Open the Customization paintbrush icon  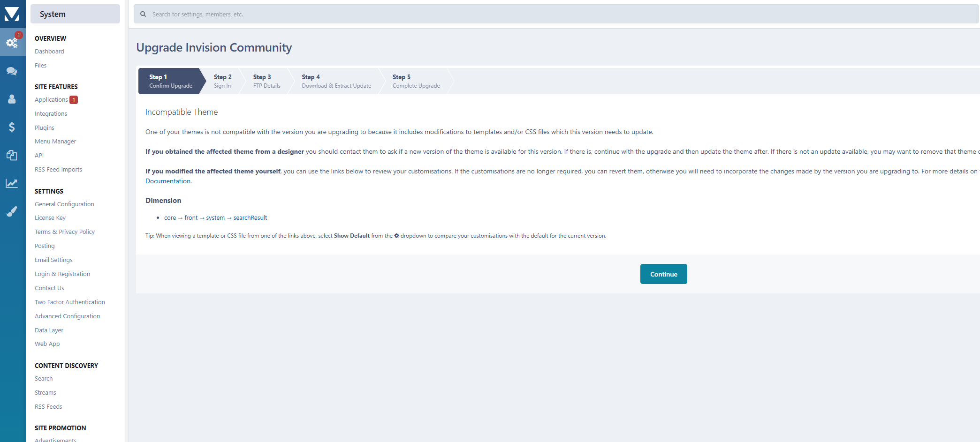click(x=12, y=211)
